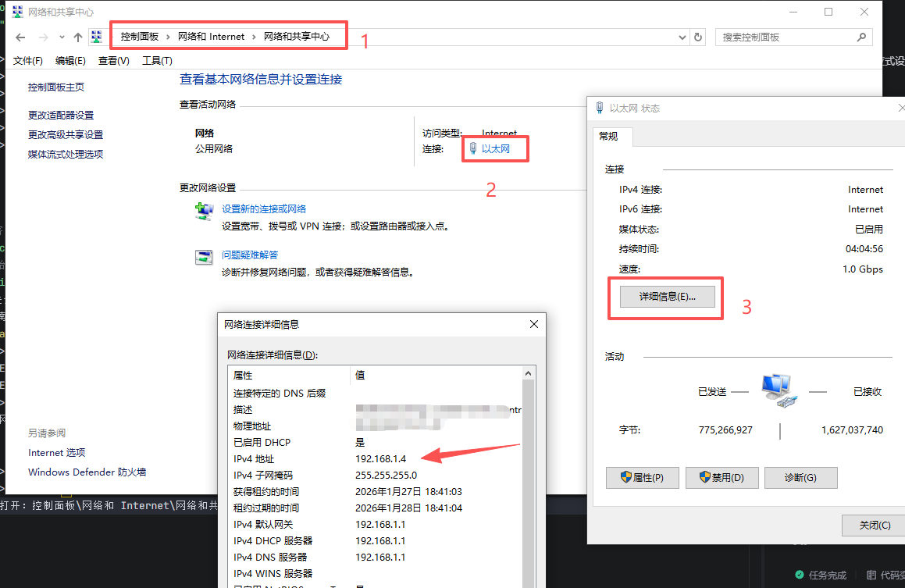Open the recent locations dropdown chevron
Image resolution: width=905 pixels, height=588 pixels.
(x=62, y=37)
